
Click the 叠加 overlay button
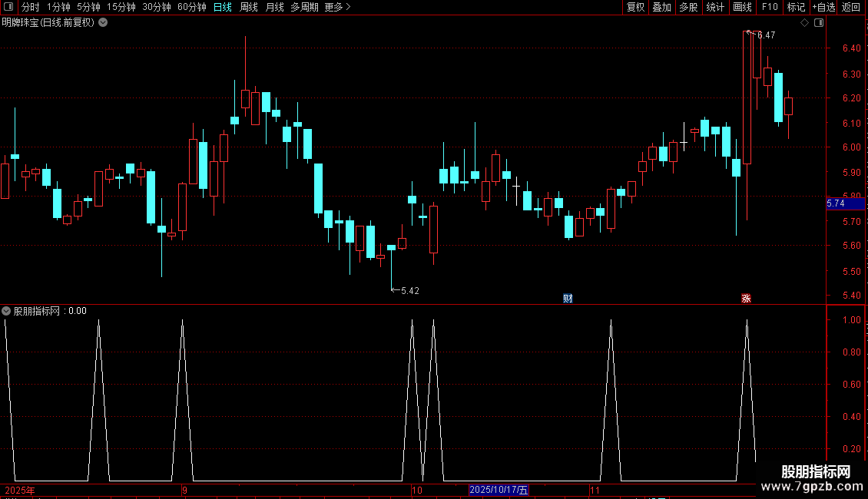point(661,7)
